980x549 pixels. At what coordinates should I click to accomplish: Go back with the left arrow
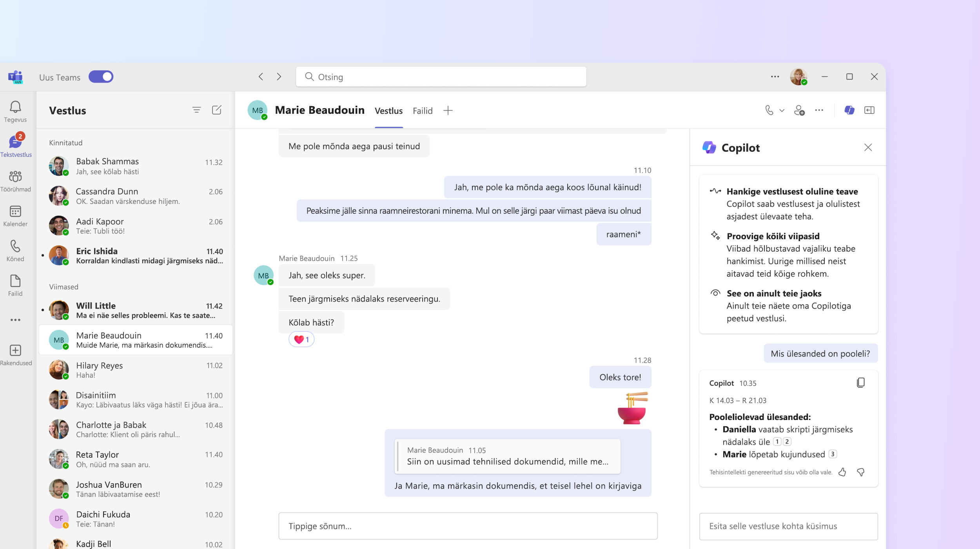pyautogui.click(x=261, y=76)
